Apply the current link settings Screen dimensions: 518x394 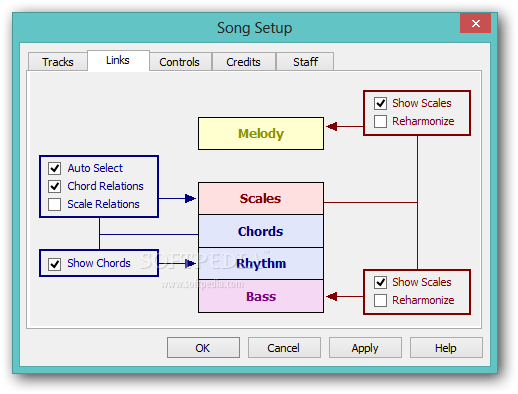tap(365, 348)
